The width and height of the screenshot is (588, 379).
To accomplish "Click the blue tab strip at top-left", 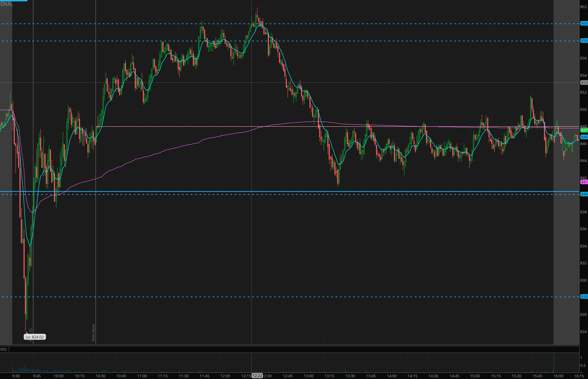I will pos(14,1).
